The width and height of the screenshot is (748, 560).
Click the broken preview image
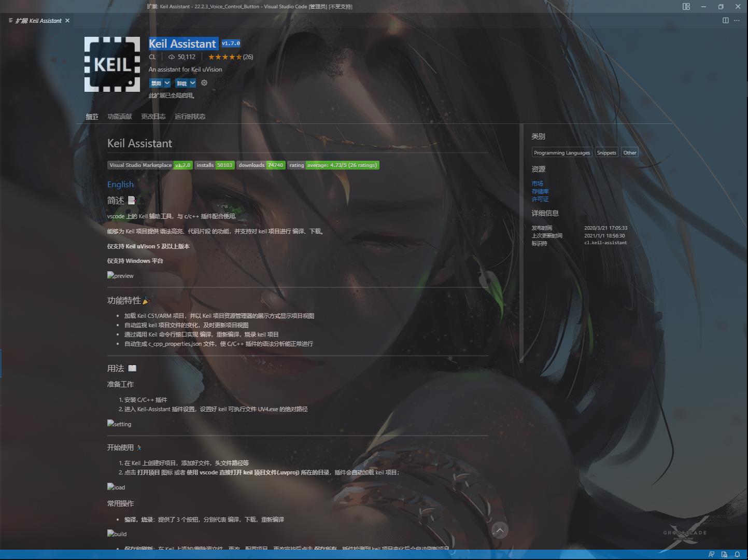[120, 276]
